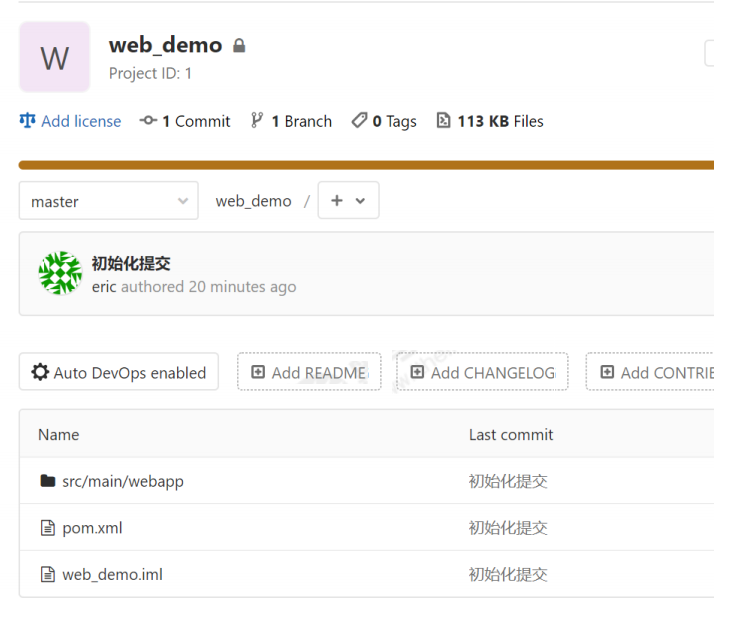This screenshot has width=741, height=617.
Task: Click the Add CONTRIBUTING button
Action: click(x=650, y=372)
